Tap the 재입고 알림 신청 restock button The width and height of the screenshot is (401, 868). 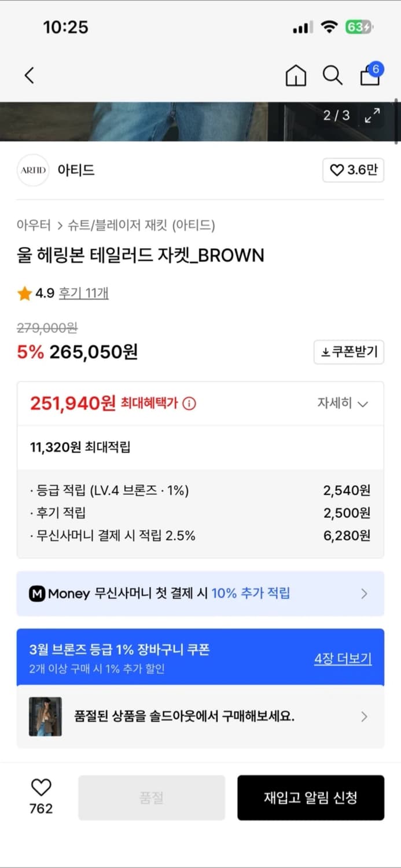[x=311, y=797]
